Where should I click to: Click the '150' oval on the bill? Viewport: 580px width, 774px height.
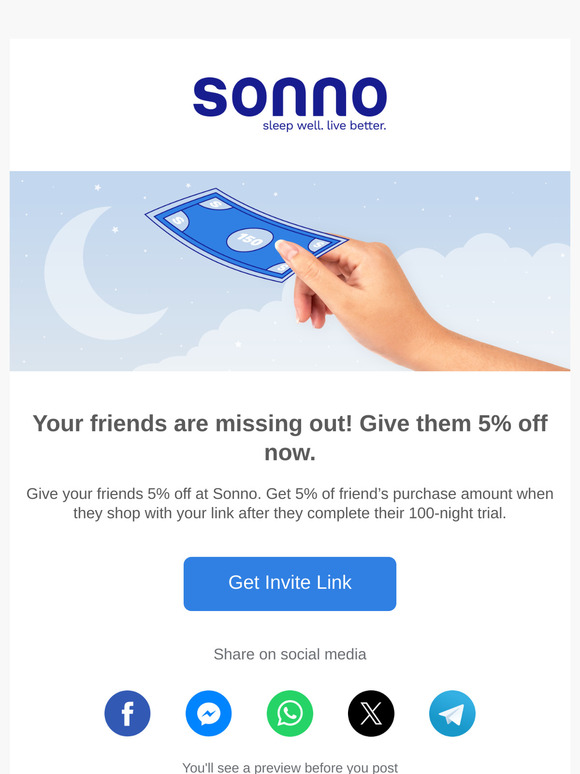click(249, 240)
